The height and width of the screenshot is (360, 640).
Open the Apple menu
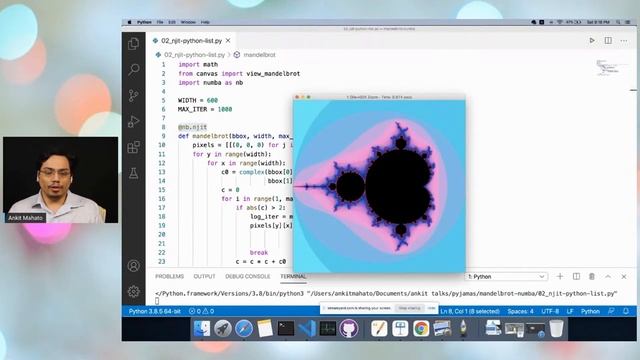coord(129,22)
